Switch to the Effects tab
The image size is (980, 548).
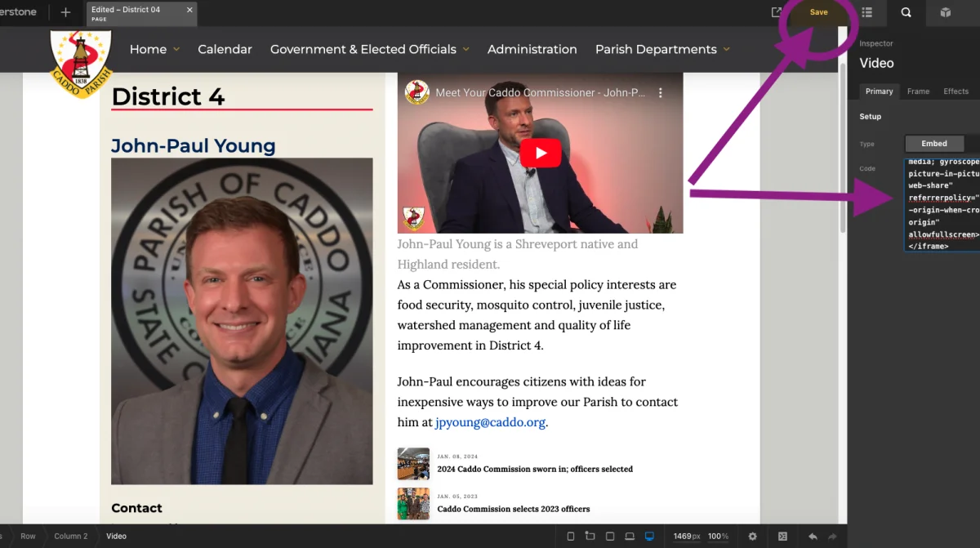click(955, 91)
